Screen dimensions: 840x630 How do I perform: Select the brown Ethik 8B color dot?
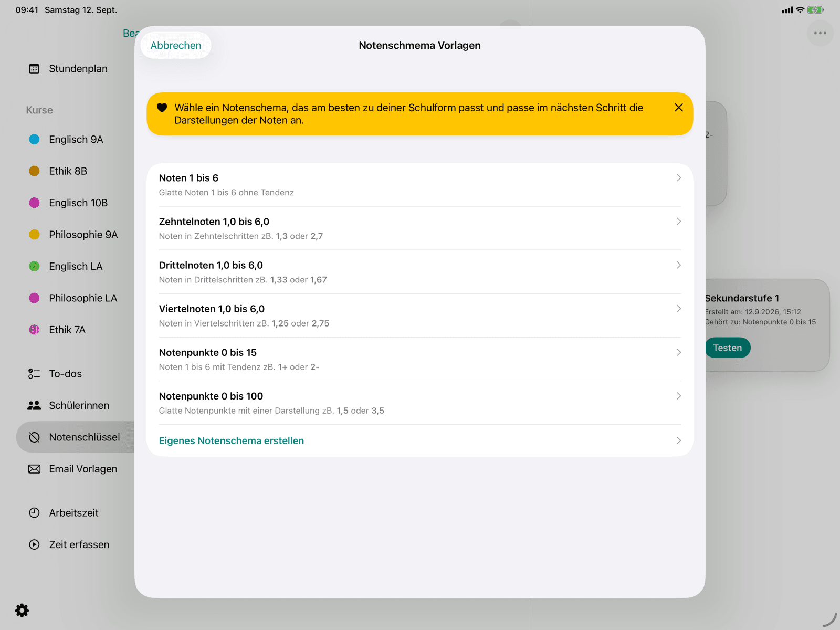(x=34, y=171)
